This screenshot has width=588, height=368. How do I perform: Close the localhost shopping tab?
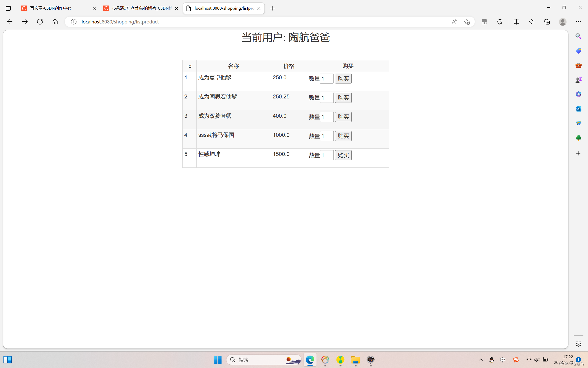tap(259, 8)
